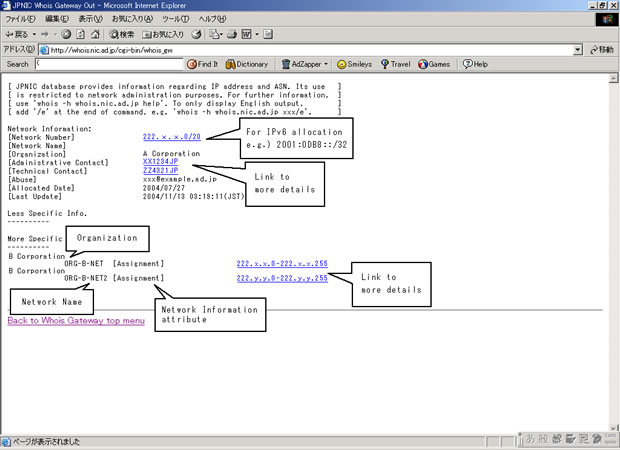Click the Windows logo throbber icon
The height and width of the screenshot is (450, 620).
[607, 19]
